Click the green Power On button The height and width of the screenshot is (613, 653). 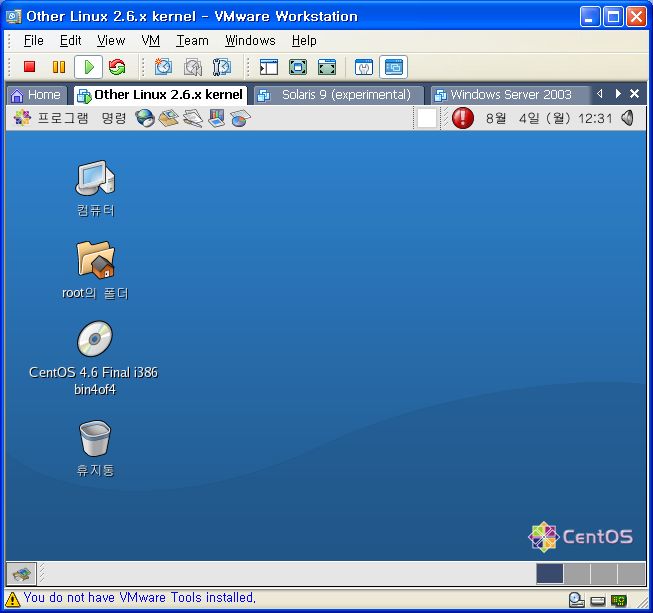click(x=88, y=67)
